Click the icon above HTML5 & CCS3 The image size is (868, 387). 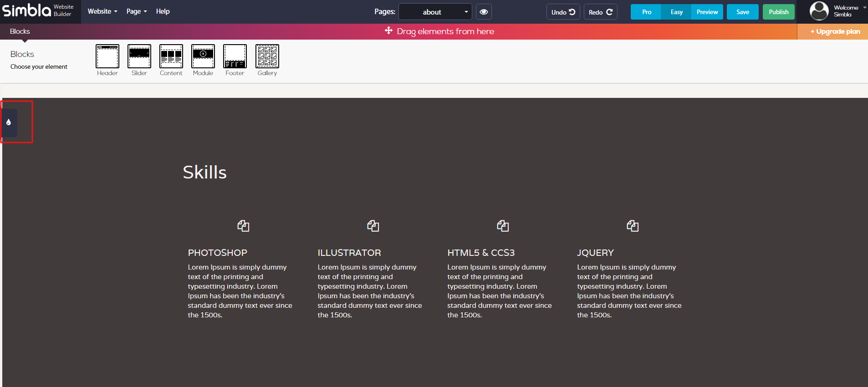coord(503,226)
